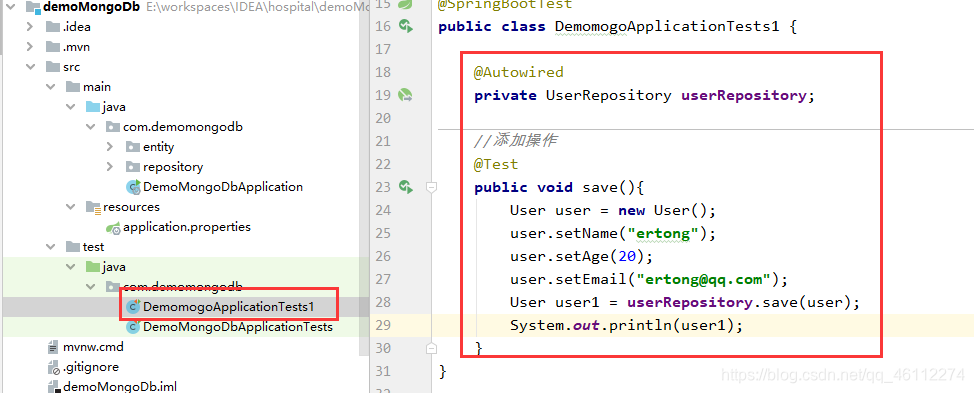Click the repository package folder icon
Screen dimensions: 974x393
133,167
